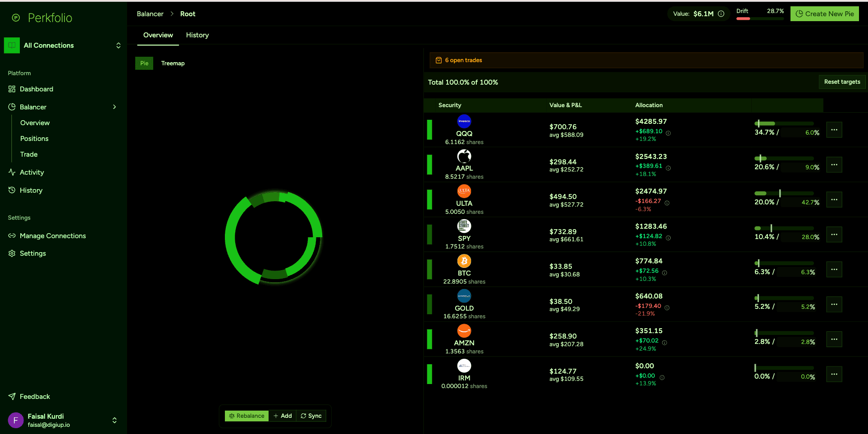Click Root in the breadcrumb
868x434 pixels.
[188, 14]
